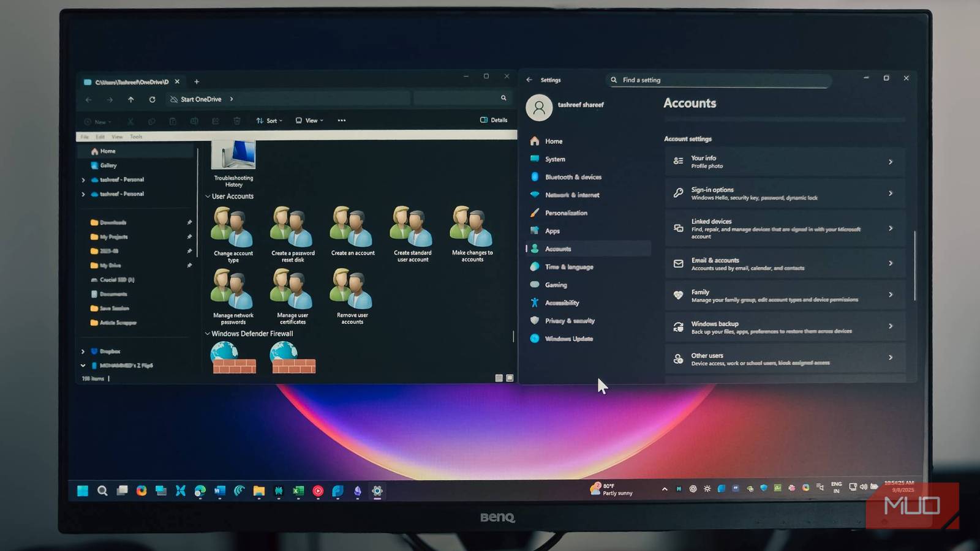
Task: Open See more options ellipsis
Action: click(342, 121)
